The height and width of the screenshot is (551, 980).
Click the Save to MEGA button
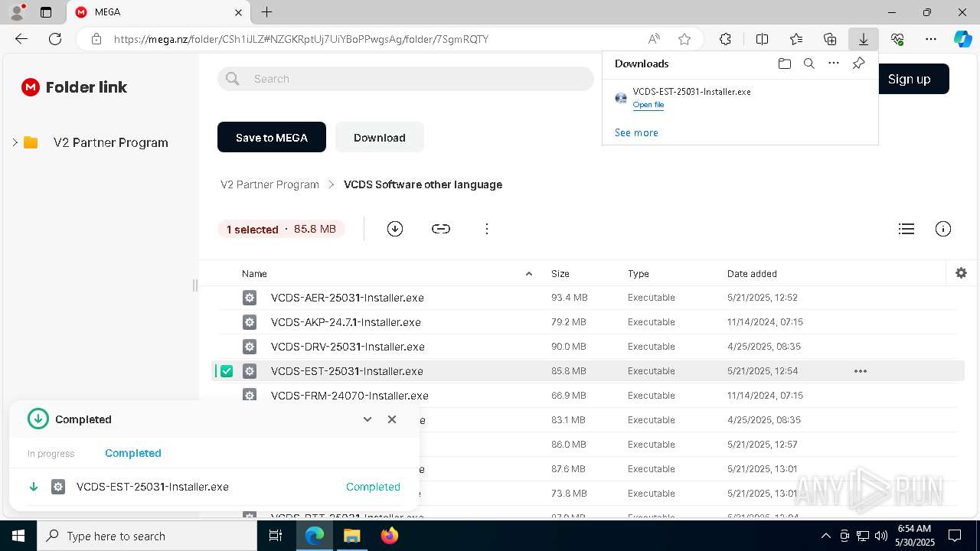point(272,137)
